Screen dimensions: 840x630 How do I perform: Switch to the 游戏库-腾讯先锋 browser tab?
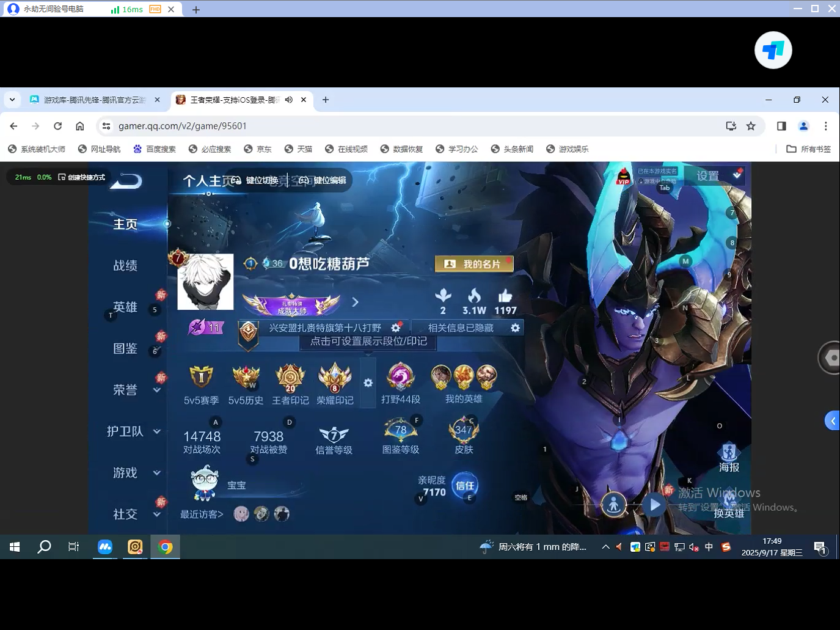pyautogui.click(x=95, y=100)
